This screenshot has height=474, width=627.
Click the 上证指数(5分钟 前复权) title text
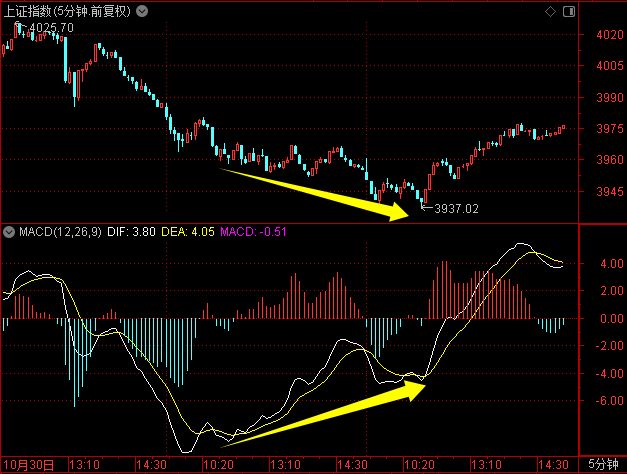coord(65,10)
